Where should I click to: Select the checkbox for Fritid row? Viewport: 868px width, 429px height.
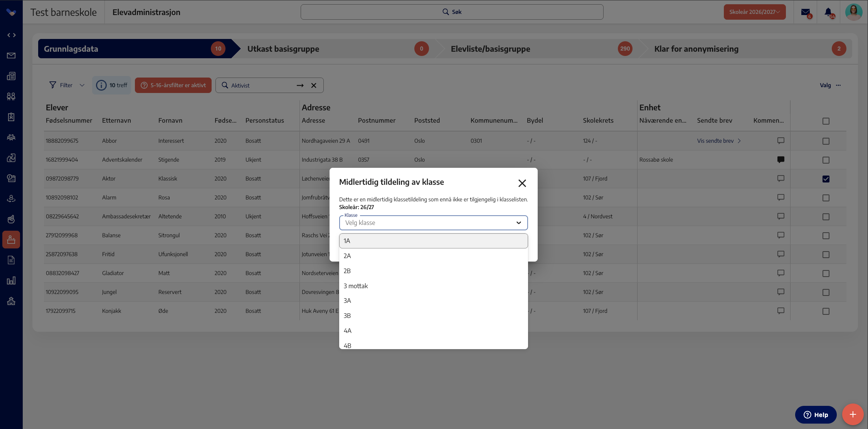point(826,255)
